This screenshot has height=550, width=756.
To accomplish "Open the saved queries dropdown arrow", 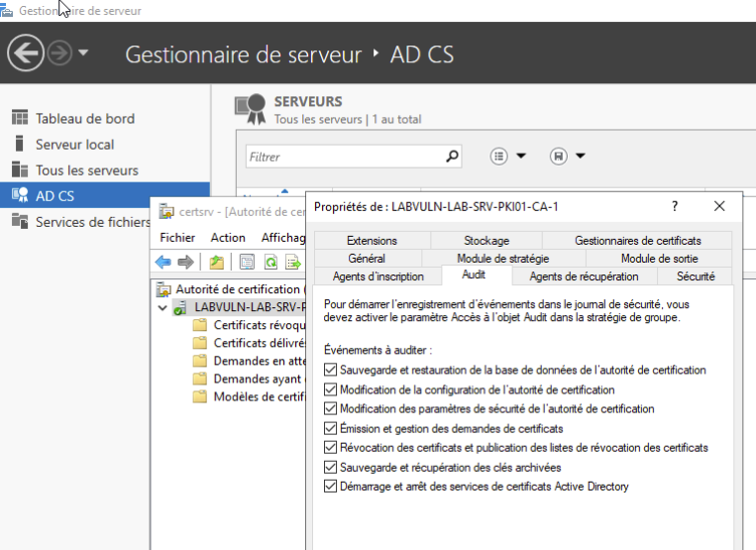I will pyautogui.click(x=581, y=156).
